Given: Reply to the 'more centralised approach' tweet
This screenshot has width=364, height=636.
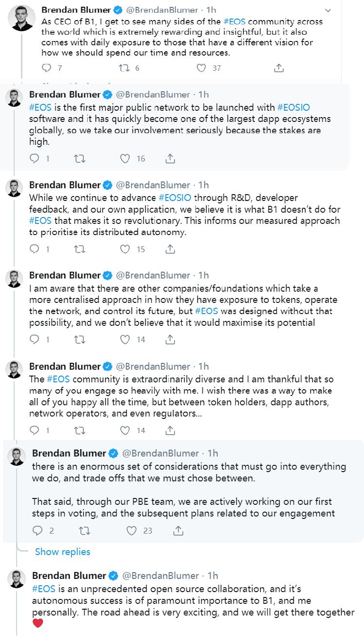Looking at the screenshot, I should point(34,339).
